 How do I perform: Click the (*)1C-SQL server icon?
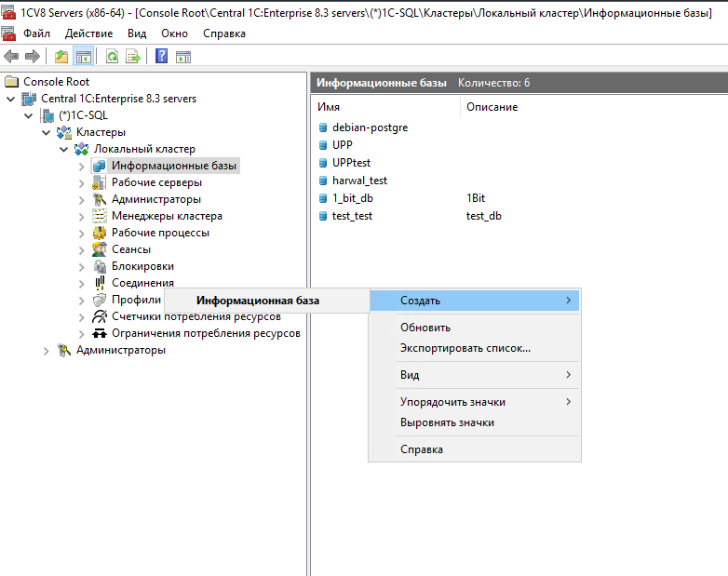coord(47,115)
